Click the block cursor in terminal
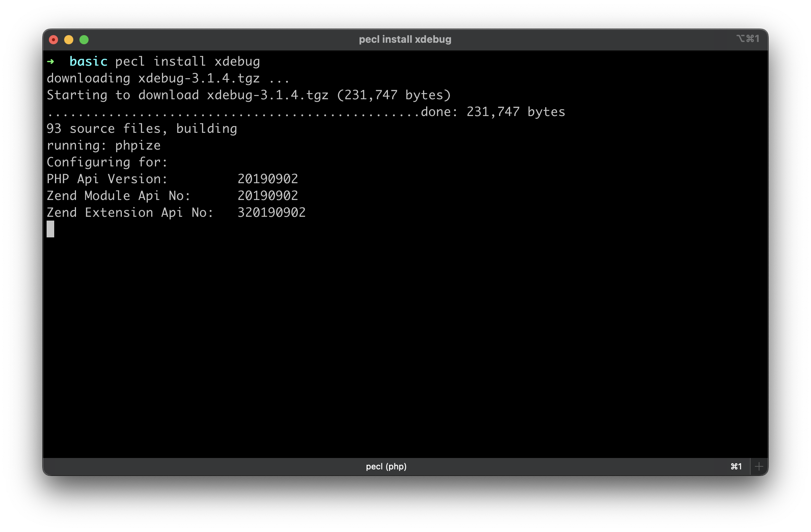Image resolution: width=811 pixels, height=532 pixels. click(50, 229)
